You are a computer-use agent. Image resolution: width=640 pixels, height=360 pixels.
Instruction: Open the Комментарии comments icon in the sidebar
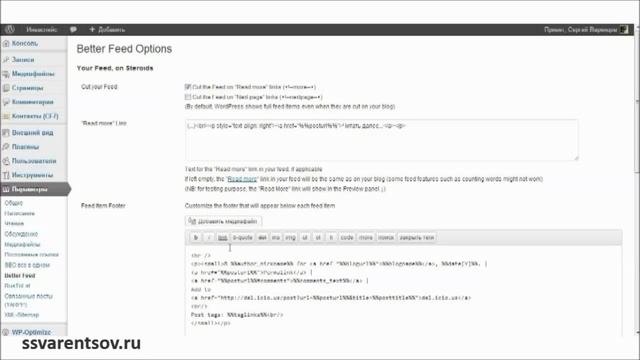(x=6, y=102)
